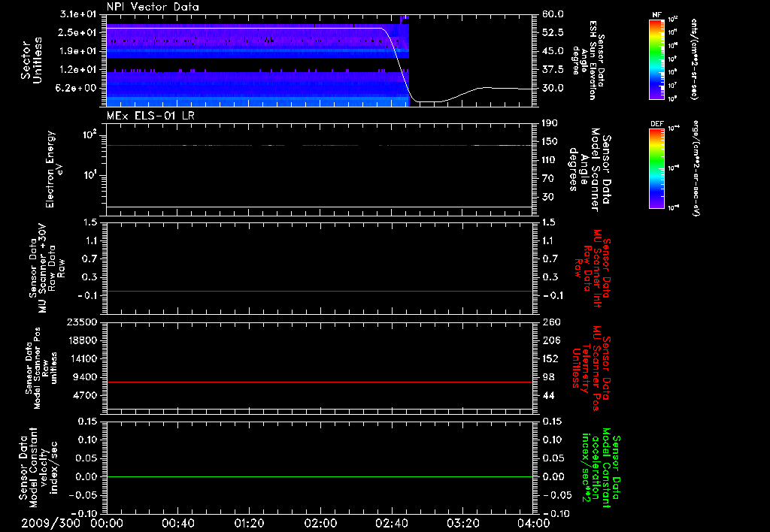Click the "DEF" color bar heading
770x532 pixels.
pyautogui.click(x=656, y=124)
